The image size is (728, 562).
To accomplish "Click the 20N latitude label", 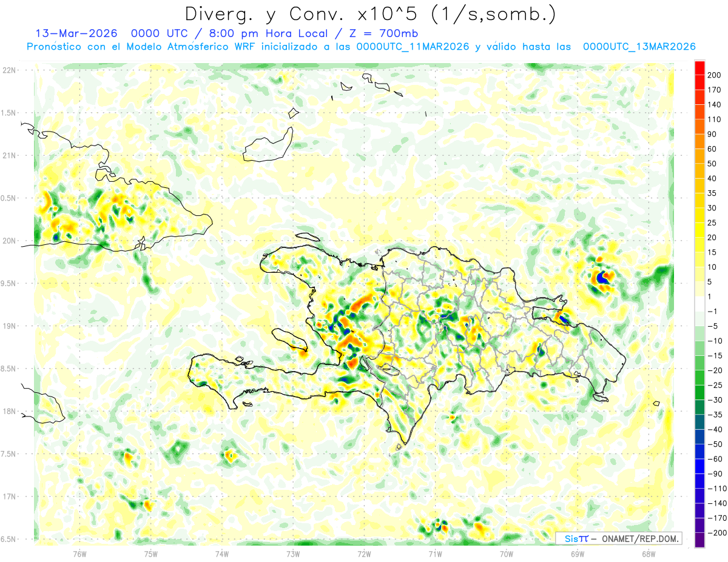I will coord(9,241).
